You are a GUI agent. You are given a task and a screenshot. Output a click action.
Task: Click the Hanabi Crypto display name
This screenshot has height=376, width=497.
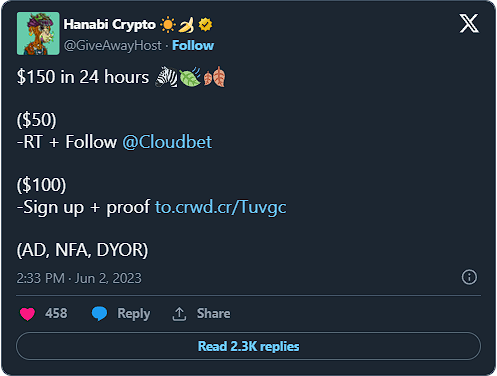pos(110,25)
